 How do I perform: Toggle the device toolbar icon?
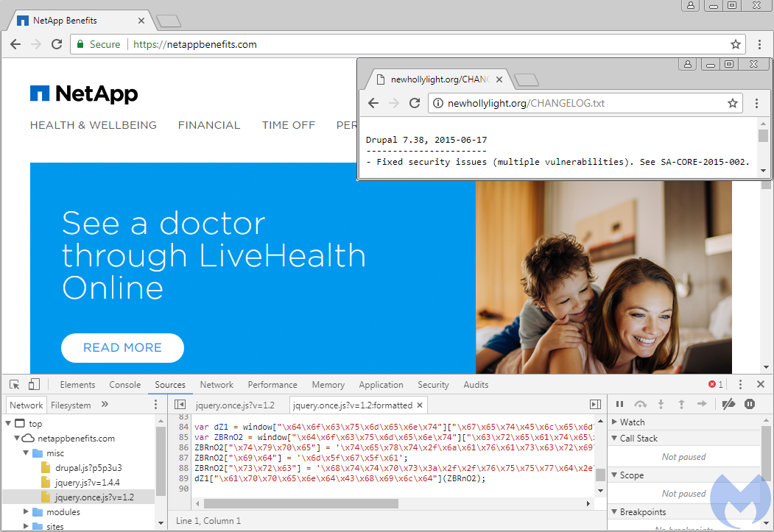(34, 384)
